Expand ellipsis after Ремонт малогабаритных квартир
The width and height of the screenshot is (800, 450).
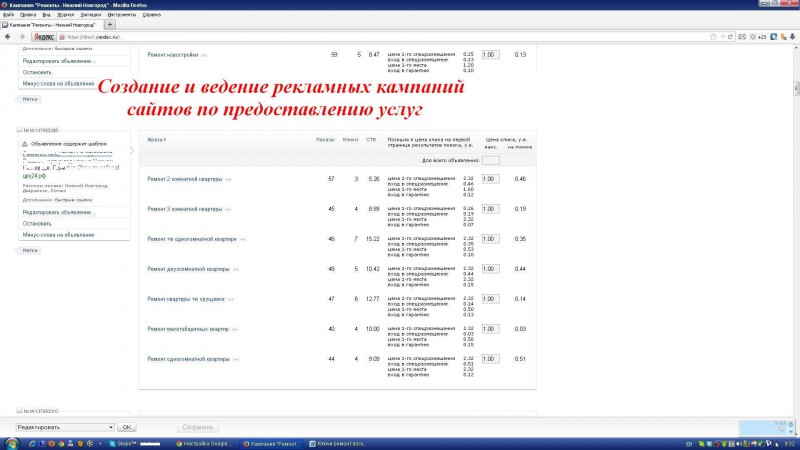click(x=235, y=330)
